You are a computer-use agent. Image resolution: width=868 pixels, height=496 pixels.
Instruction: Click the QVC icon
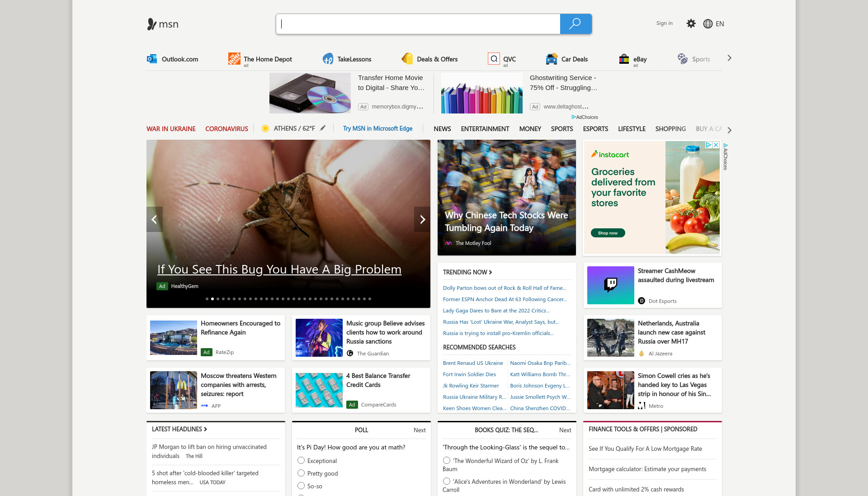click(494, 59)
